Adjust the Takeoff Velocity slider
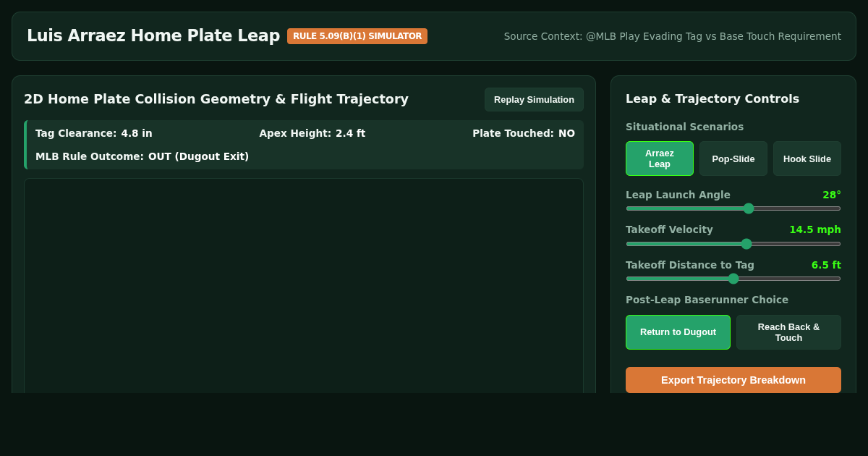The width and height of the screenshot is (868, 456). click(x=733, y=244)
